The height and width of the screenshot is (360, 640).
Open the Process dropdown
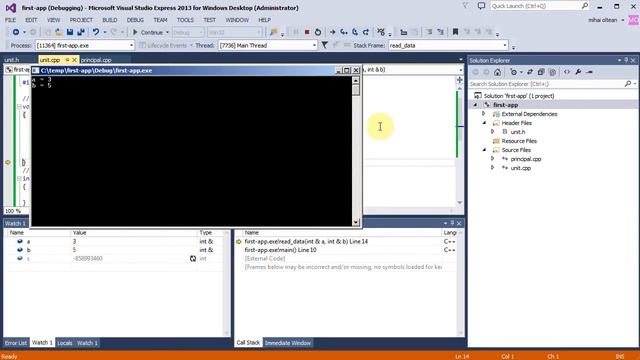(131, 45)
